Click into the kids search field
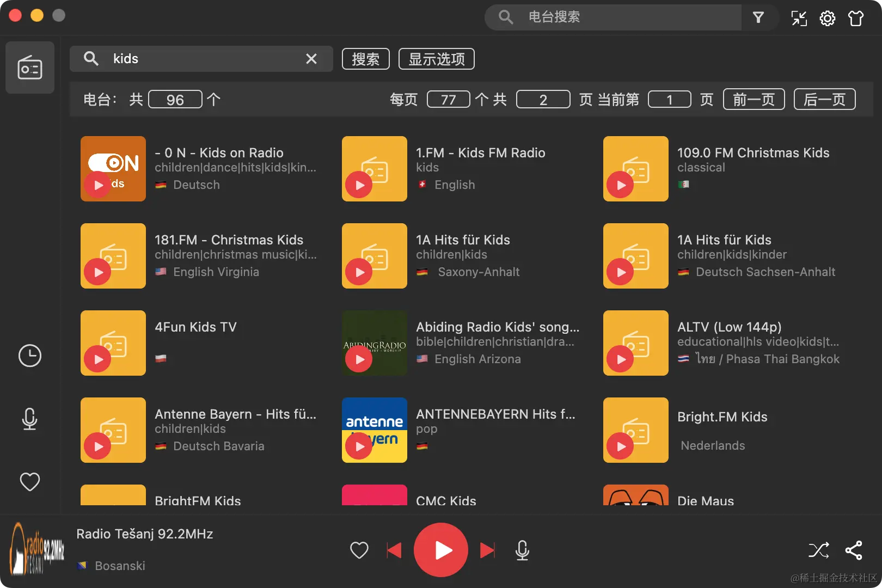This screenshot has height=588, width=882. (201, 59)
